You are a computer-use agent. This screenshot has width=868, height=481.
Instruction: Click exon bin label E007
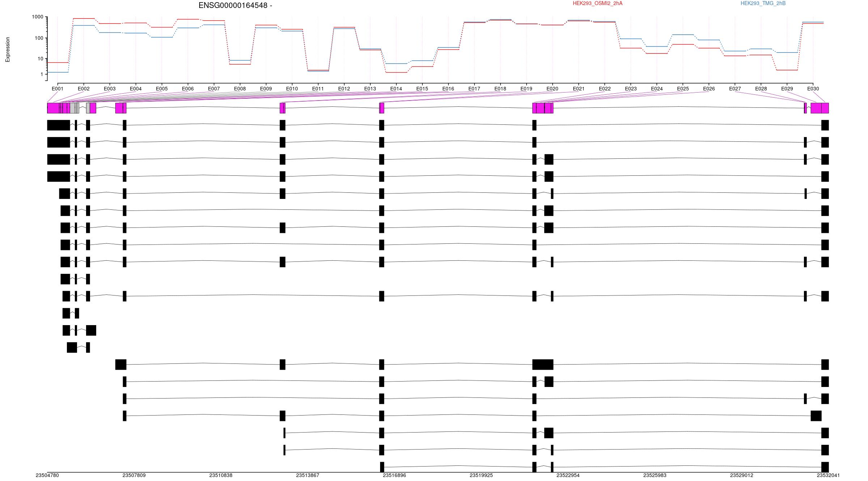click(214, 89)
